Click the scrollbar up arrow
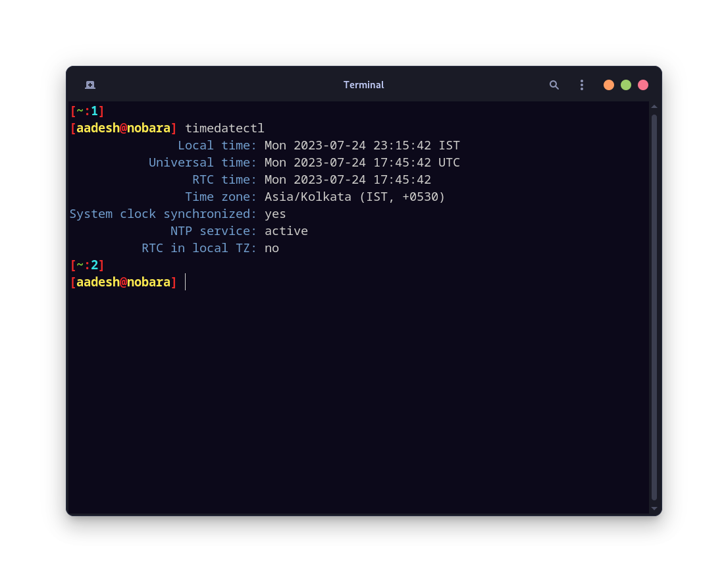Screen dimensions: 728x582 [x=654, y=106]
